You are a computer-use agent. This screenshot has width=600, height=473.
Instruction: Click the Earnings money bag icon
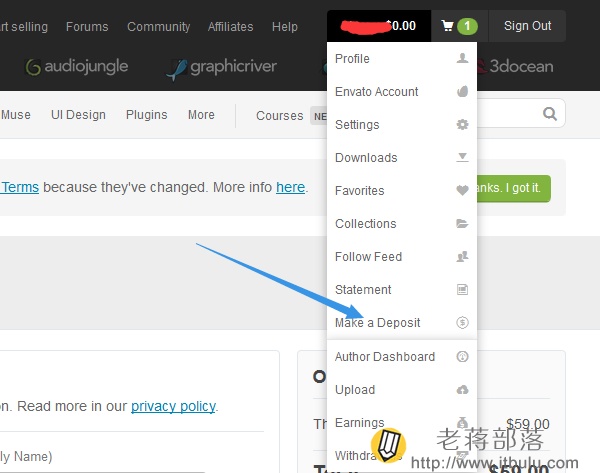462,422
